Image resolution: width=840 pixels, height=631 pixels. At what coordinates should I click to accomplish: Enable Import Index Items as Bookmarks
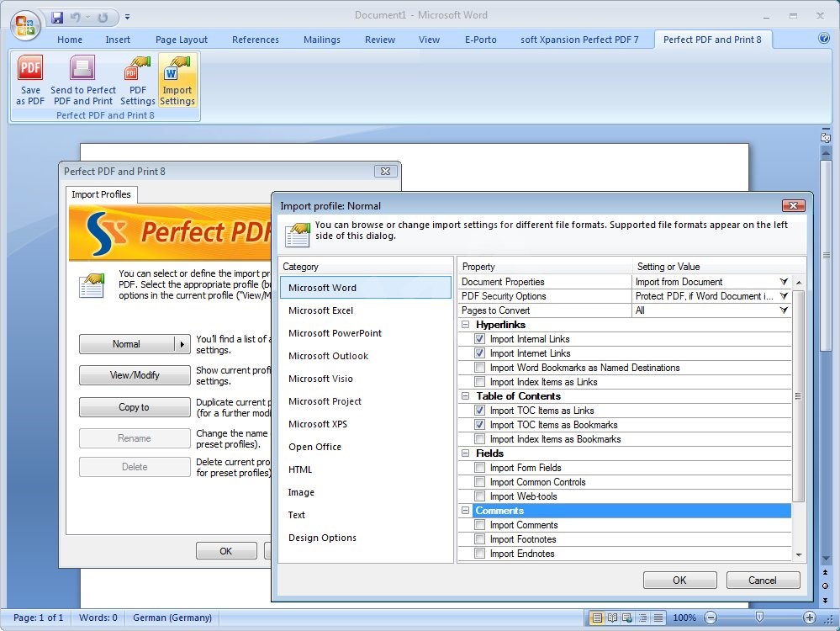tap(479, 439)
